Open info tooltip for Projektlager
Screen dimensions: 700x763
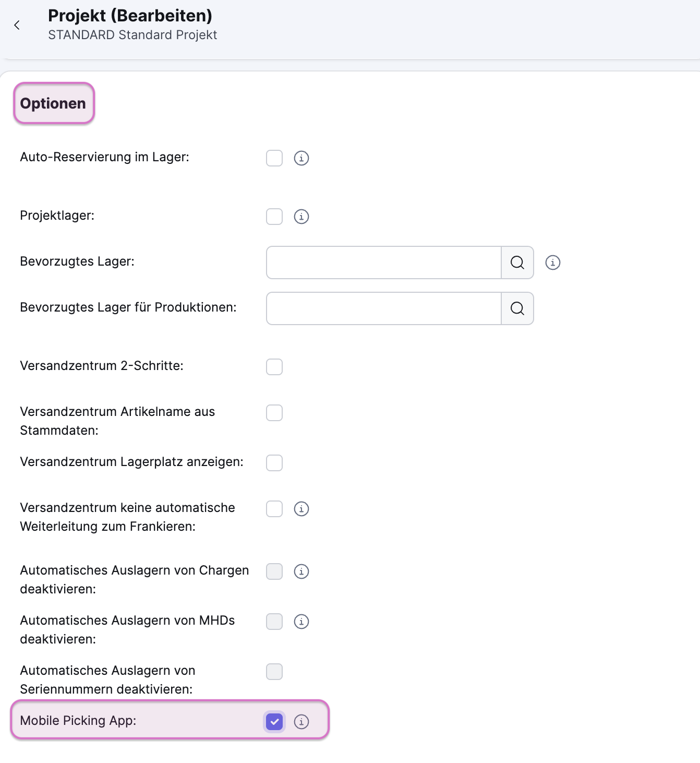(301, 217)
